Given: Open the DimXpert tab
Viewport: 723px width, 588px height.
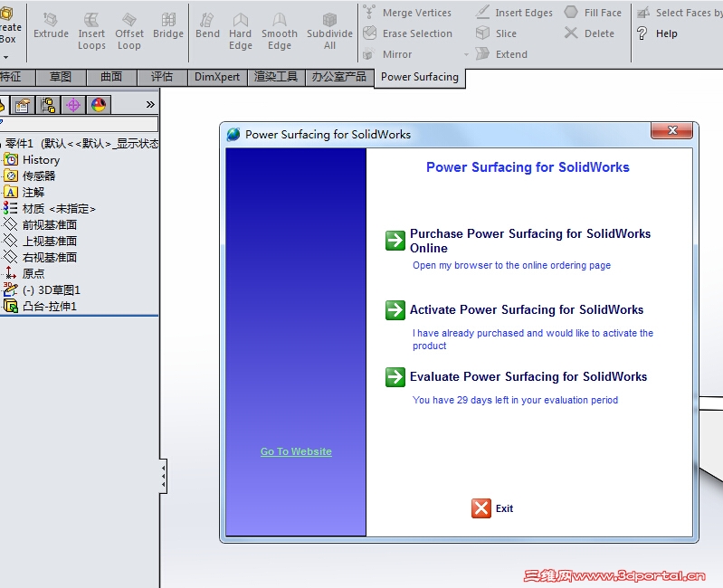Looking at the screenshot, I should (217, 77).
